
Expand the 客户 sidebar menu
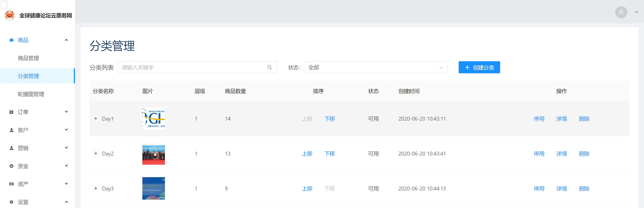pos(38,130)
